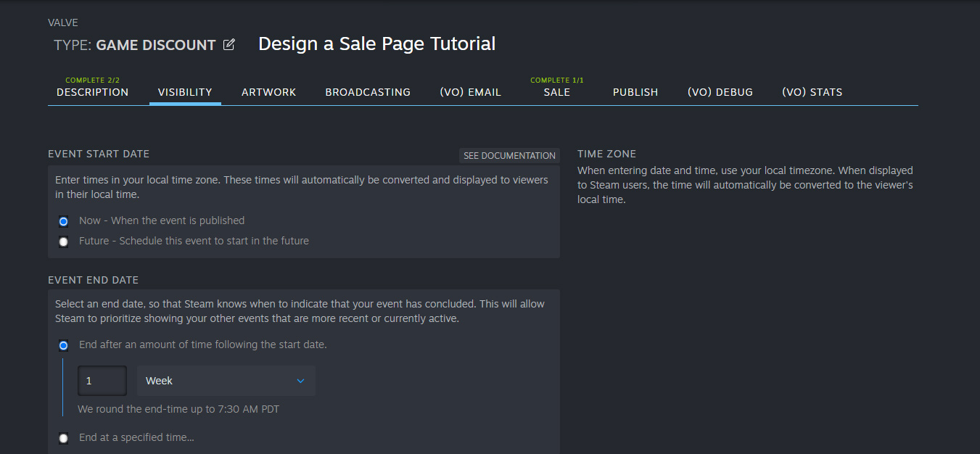The image size is (980, 454).
Task: Switch to the (VO) DEBUG tab
Action: [720, 91]
